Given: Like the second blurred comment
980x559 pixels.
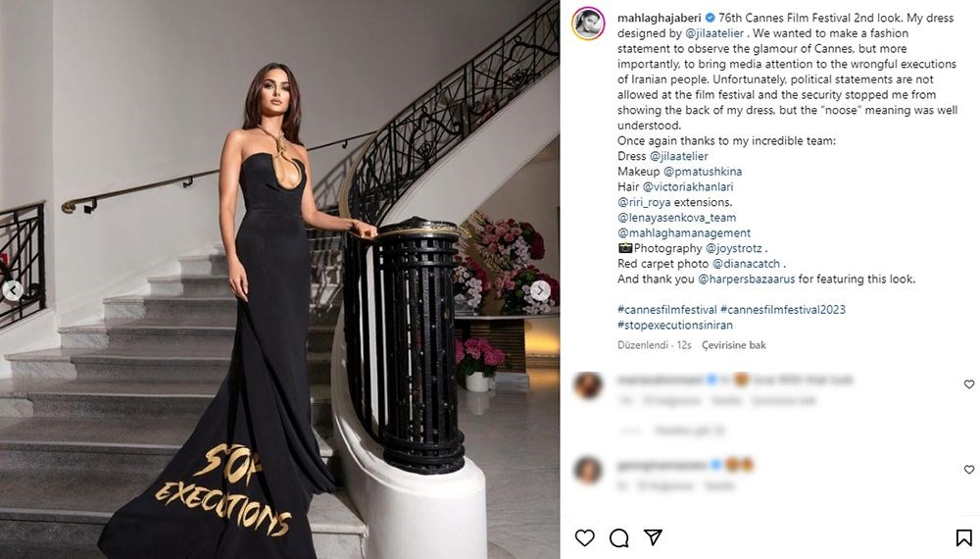Looking at the screenshot, I should click(969, 470).
